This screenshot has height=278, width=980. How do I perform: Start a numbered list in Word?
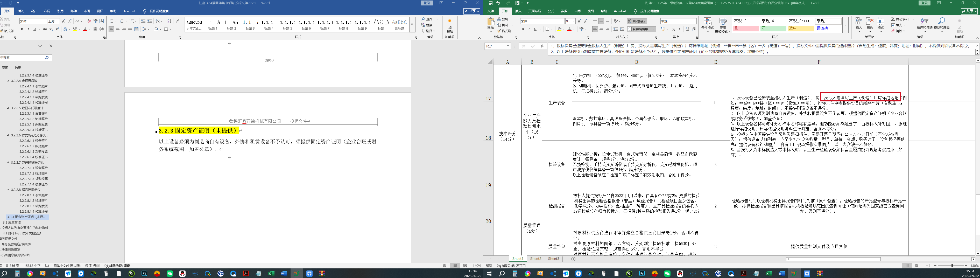tap(122, 21)
